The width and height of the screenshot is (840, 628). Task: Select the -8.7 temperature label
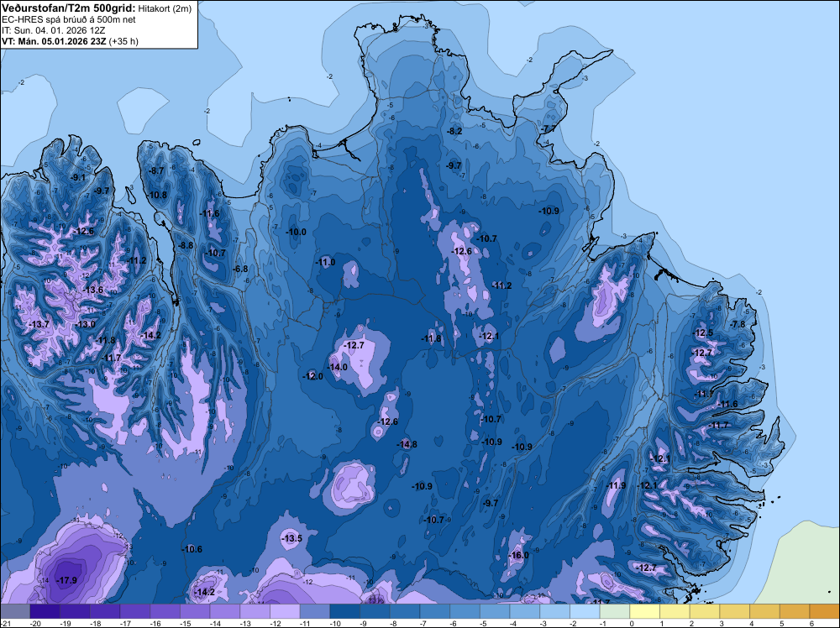point(156,170)
